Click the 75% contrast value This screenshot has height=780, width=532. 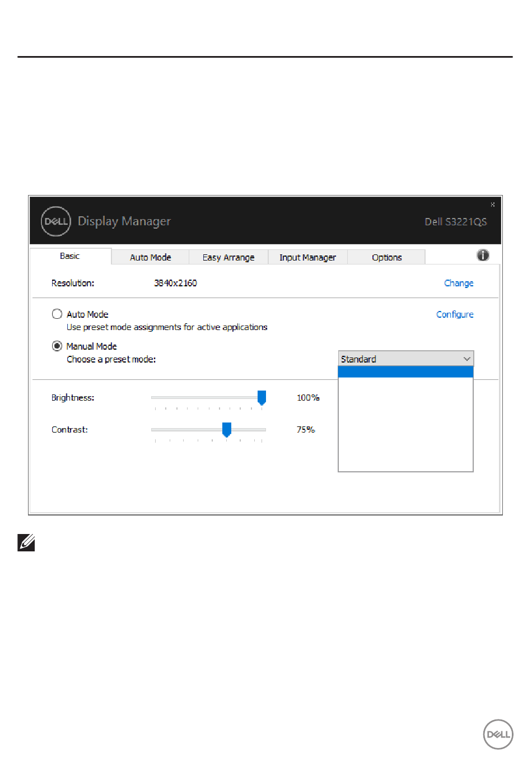pyautogui.click(x=306, y=429)
